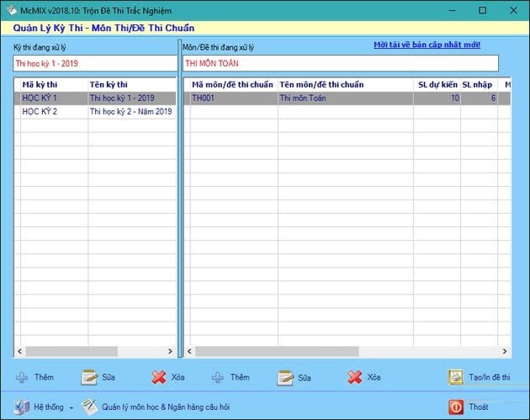530x420 pixels.
Task: Select the HỌC KỲ 2 exam row
Action: [x=95, y=112]
